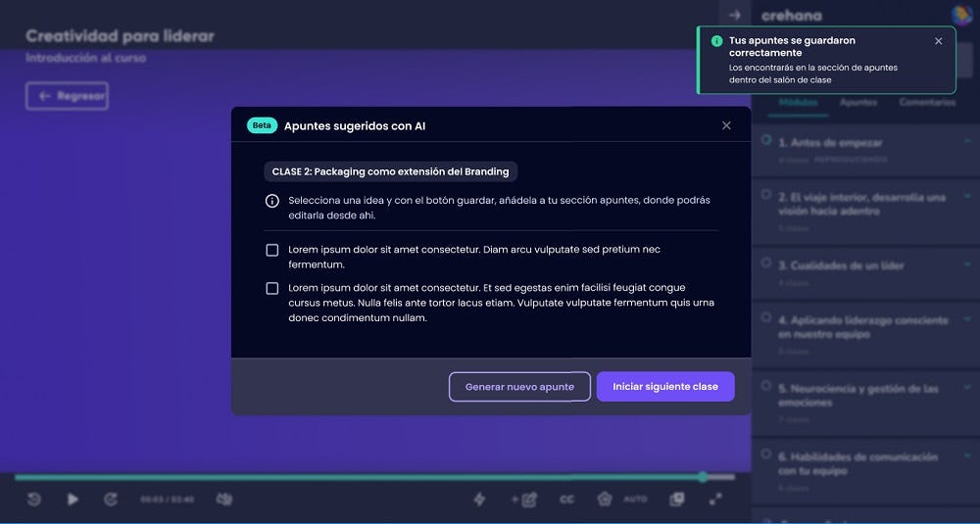Open the user profile avatar

(x=960, y=15)
